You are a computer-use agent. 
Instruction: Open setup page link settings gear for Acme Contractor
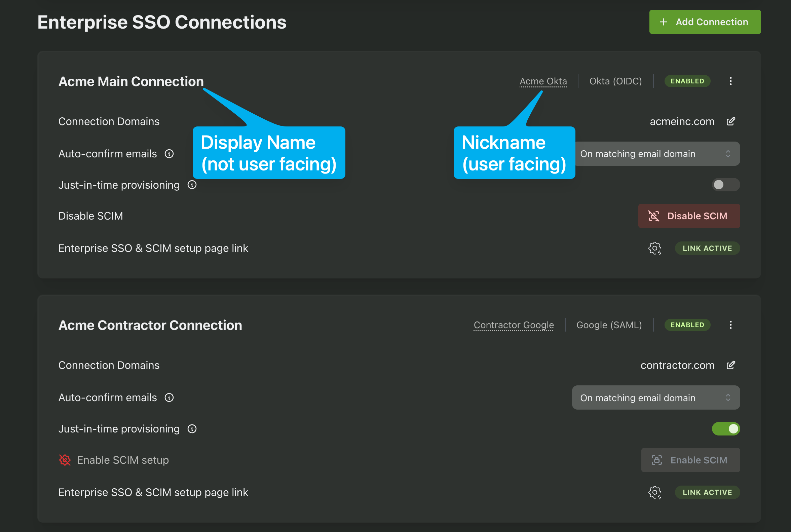654,492
